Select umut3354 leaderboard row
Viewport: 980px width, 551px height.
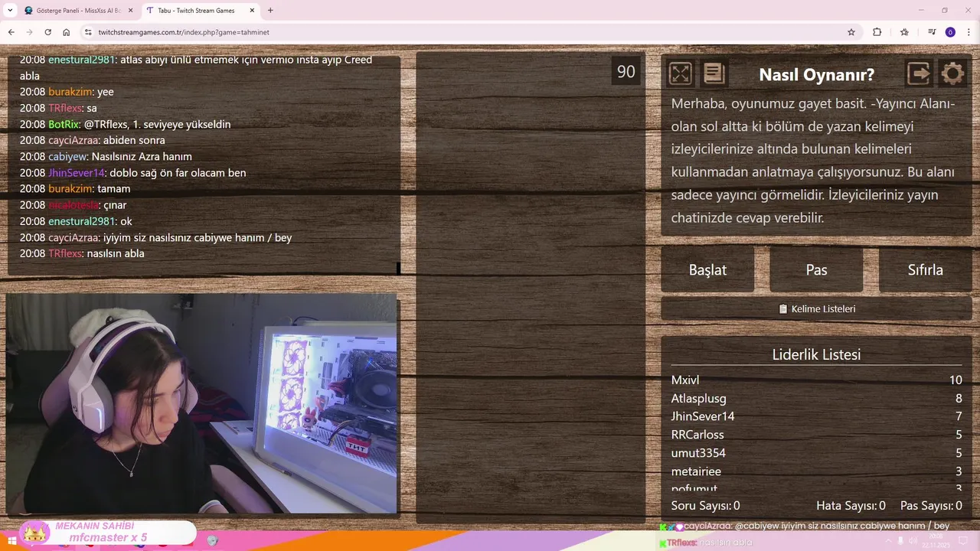click(698, 453)
